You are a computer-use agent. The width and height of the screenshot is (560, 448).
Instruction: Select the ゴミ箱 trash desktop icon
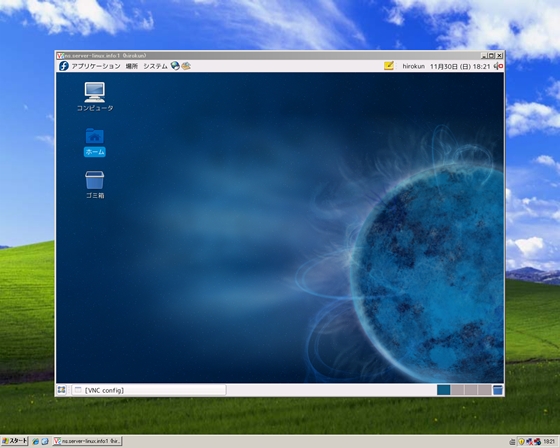[95, 184]
